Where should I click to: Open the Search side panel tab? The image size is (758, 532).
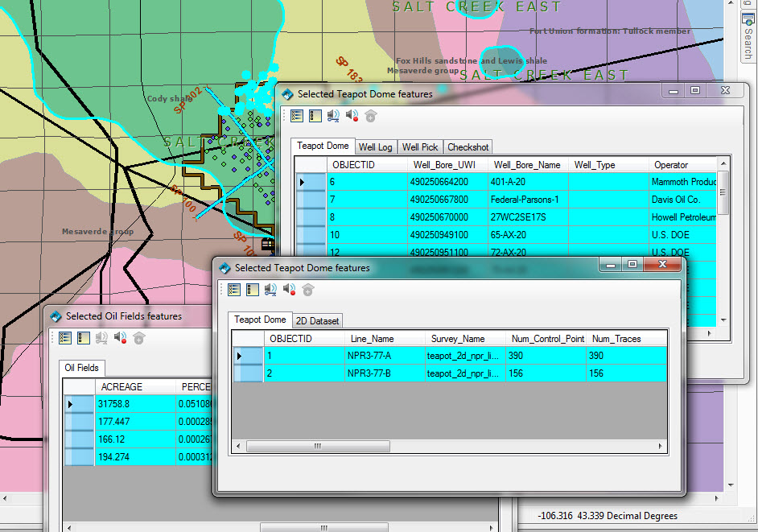pos(748,38)
